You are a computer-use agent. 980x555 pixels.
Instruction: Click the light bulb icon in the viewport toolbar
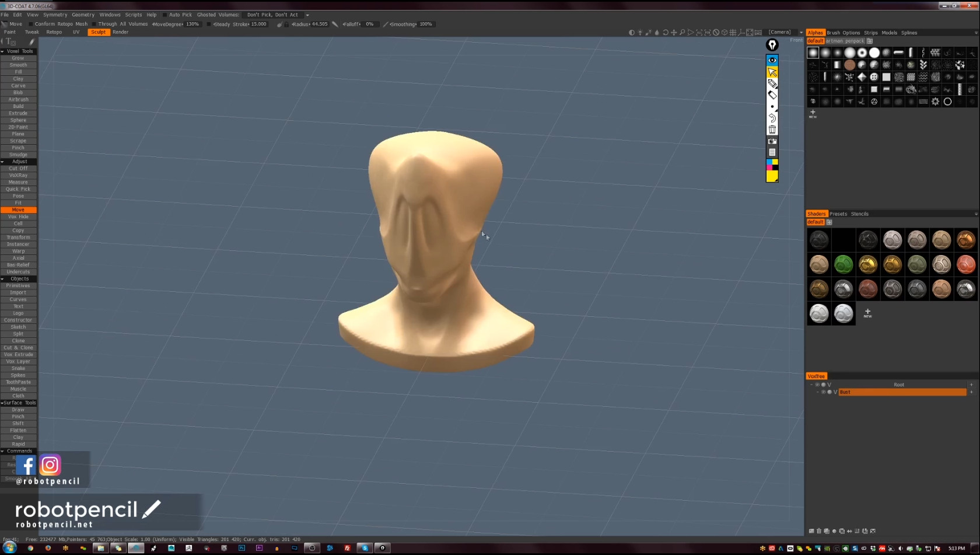click(x=640, y=33)
